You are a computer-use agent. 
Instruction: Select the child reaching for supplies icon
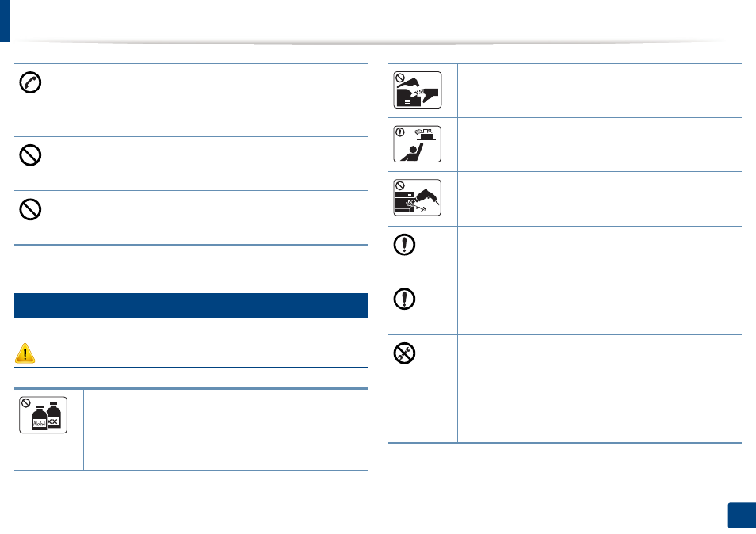pyautogui.click(x=418, y=144)
